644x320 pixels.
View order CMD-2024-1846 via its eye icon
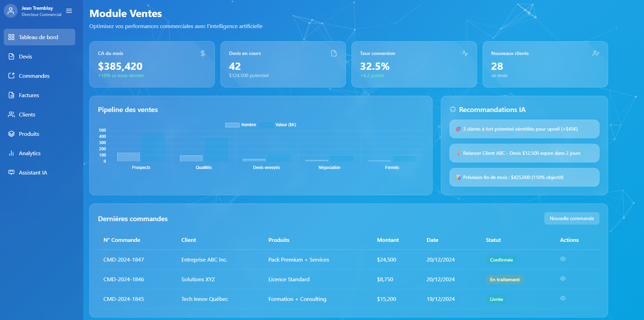coord(563,278)
